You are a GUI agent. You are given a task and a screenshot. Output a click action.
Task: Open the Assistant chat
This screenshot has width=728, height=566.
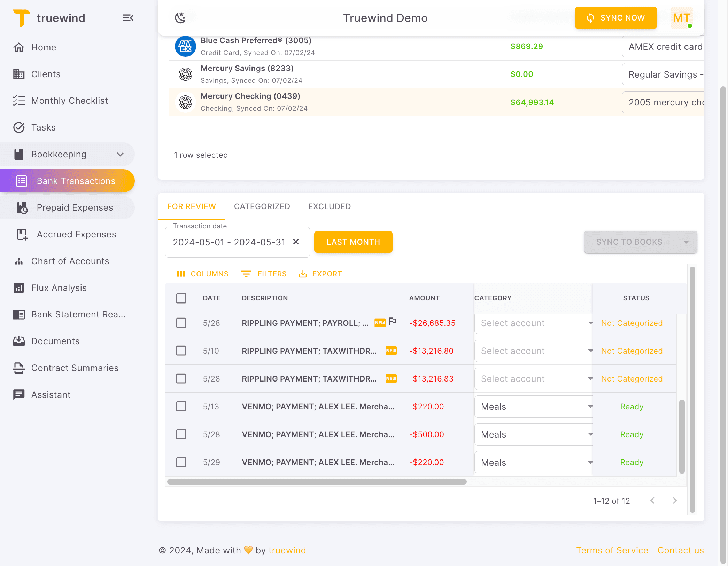pyautogui.click(x=51, y=394)
